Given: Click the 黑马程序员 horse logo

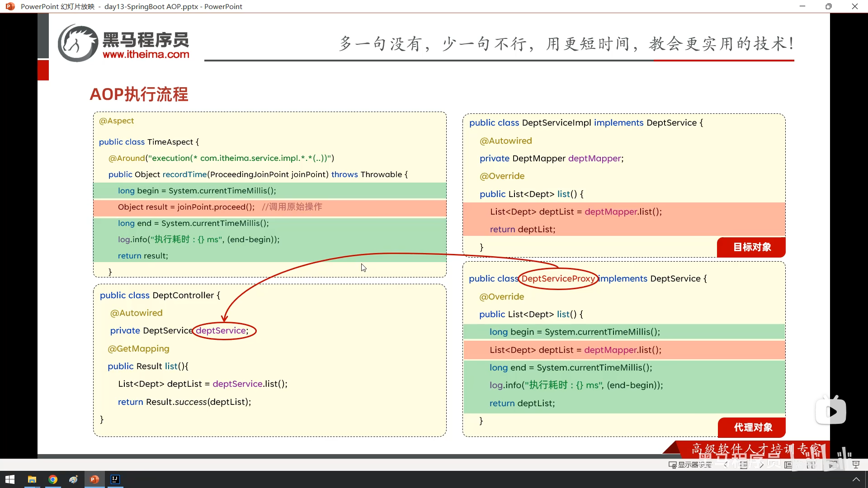Looking at the screenshot, I should click(x=78, y=43).
